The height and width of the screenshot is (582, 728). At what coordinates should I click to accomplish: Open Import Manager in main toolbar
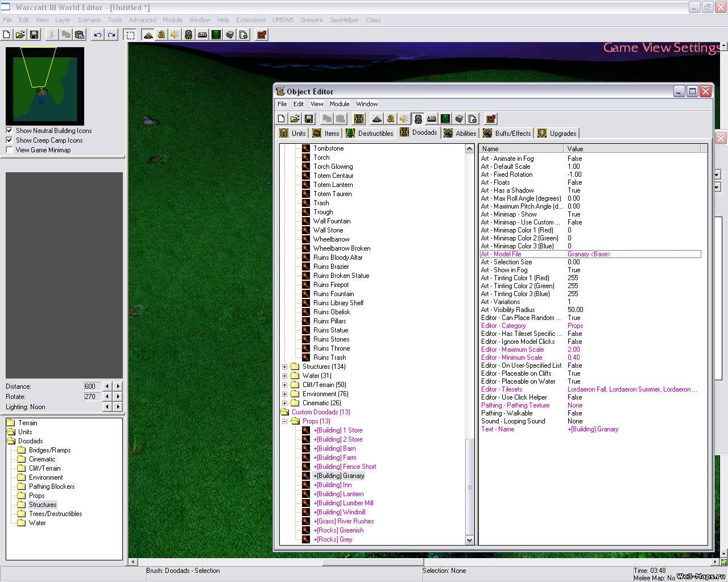coord(243,35)
